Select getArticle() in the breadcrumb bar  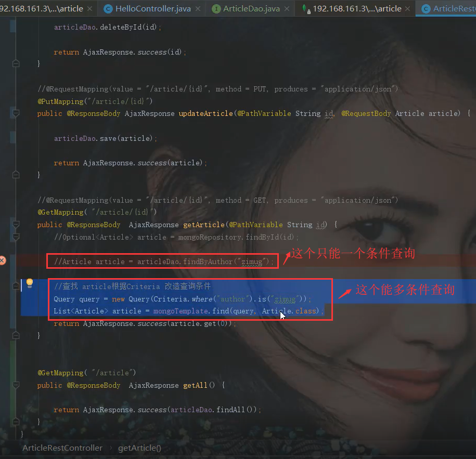139,448
